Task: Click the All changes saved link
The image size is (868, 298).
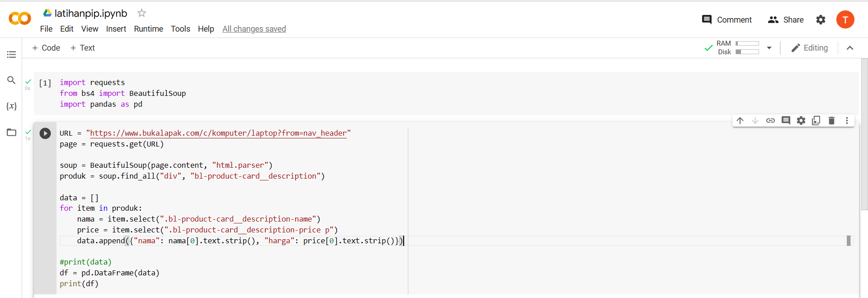Action: pos(254,29)
